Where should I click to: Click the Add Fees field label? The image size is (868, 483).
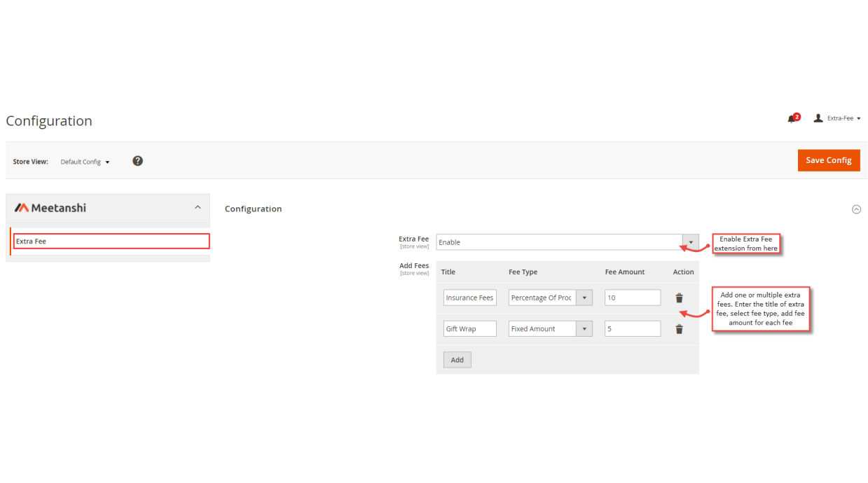414,266
